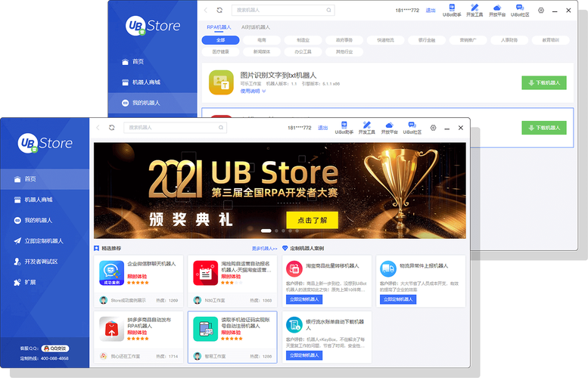Filter by 制造业 category
This screenshot has width=588, height=378.
(303, 39)
